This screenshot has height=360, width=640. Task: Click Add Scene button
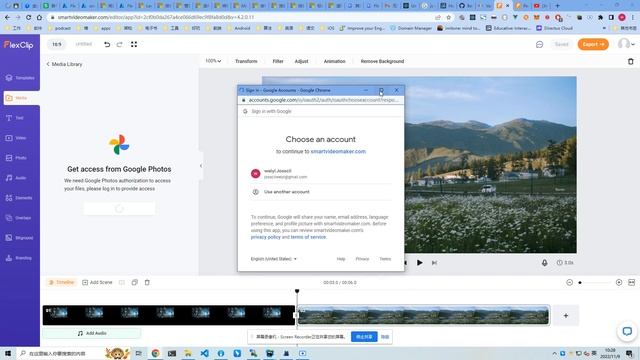(x=97, y=282)
